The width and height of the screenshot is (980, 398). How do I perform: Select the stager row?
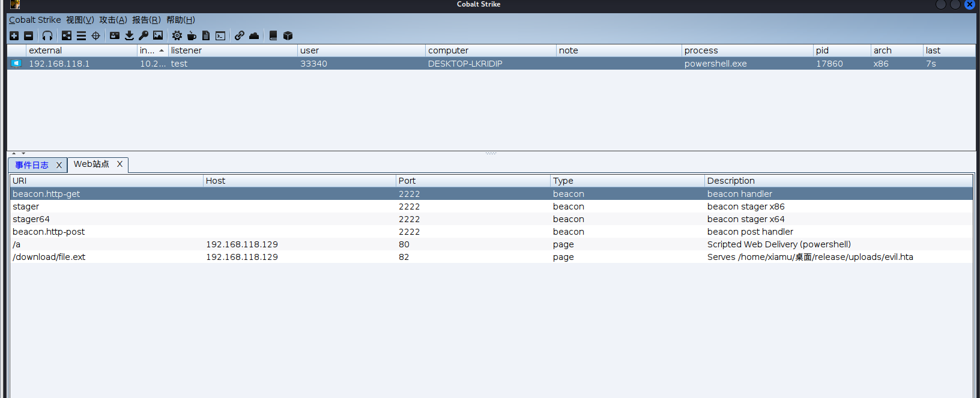pos(491,207)
